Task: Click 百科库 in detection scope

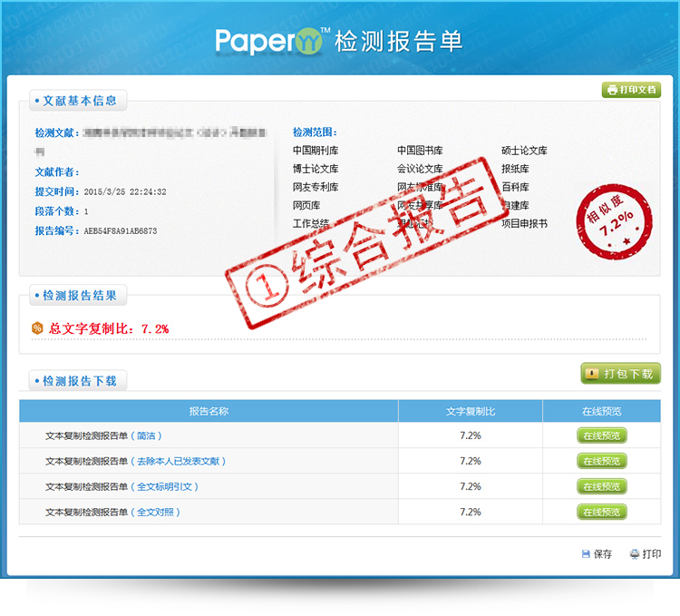Action: [515, 187]
